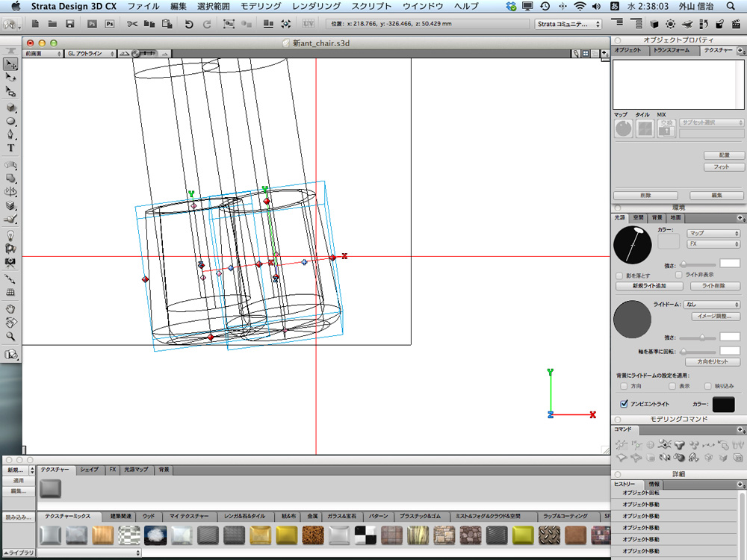Activate the Magnify zoom tool
The image size is (747, 560).
point(11,336)
